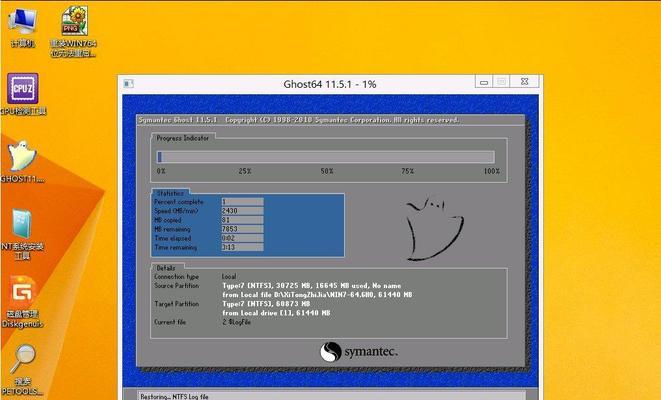Launch the Diskgenius partition manager icon
661x400 pixels.
tap(23, 301)
